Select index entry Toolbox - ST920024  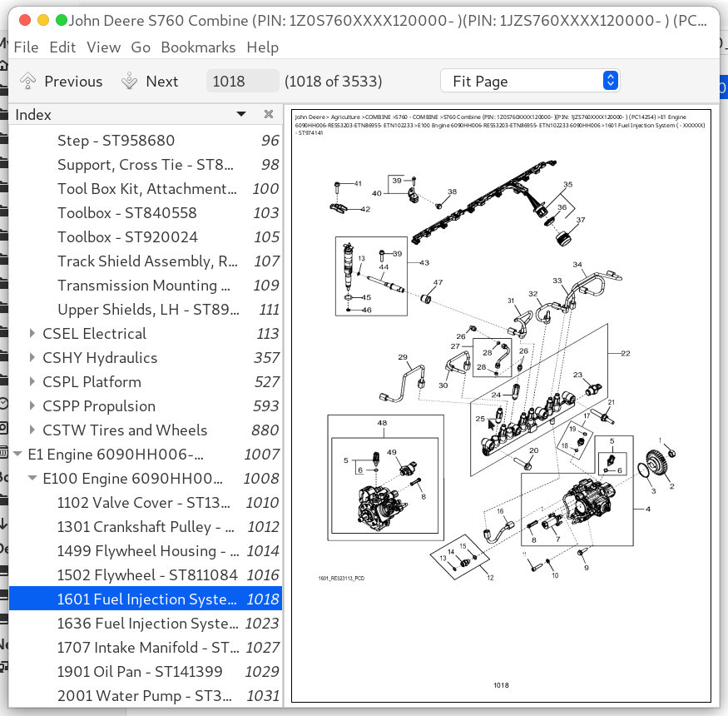[146, 237]
